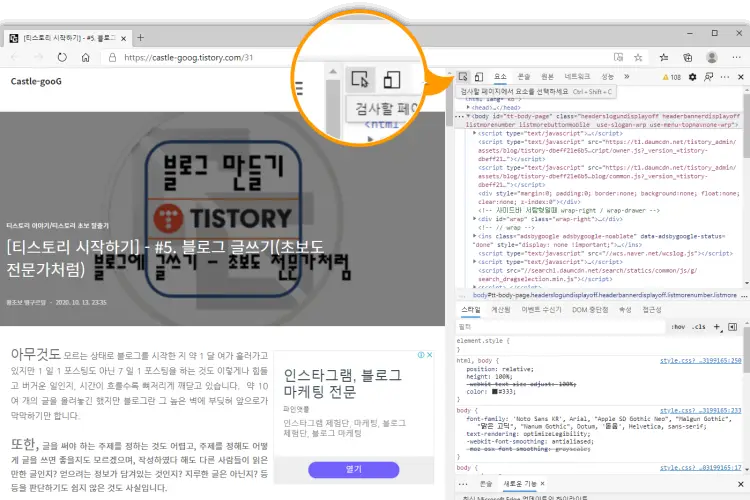The height and width of the screenshot is (500, 750).
Task: Click the Castle-gooG blog title link
Action: coord(36,81)
